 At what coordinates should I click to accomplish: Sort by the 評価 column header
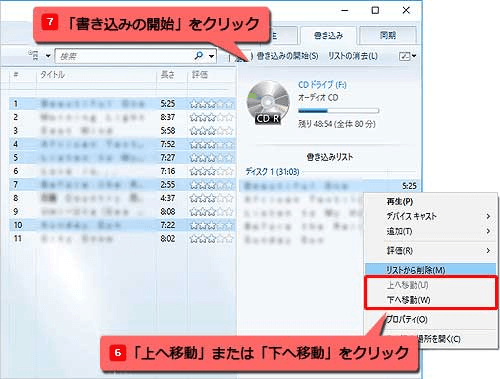[x=200, y=75]
